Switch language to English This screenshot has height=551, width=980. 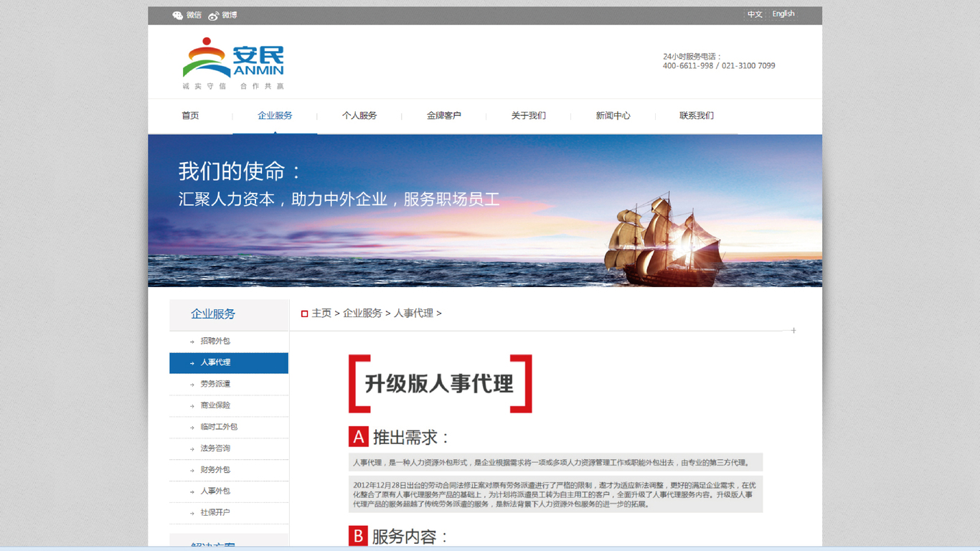click(783, 14)
